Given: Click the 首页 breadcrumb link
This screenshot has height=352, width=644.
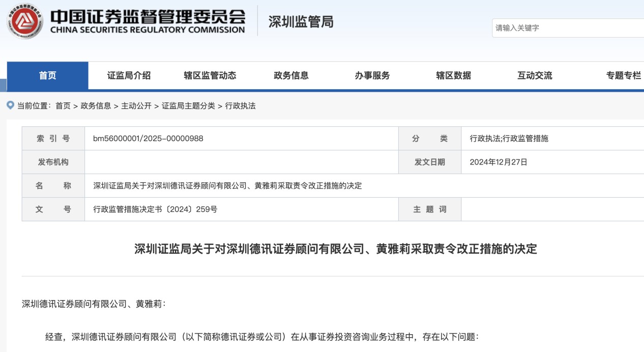Looking at the screenshot, I should (63, 106).
